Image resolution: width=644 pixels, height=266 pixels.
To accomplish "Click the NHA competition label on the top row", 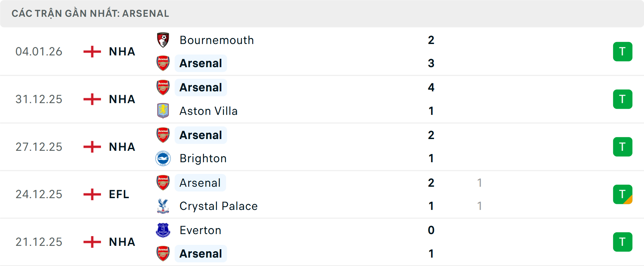I will pos(121,51).
